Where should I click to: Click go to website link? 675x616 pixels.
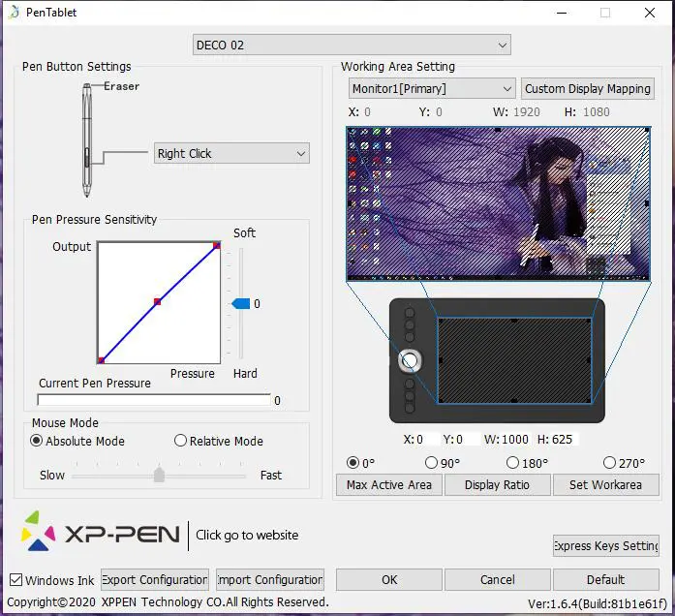click(x=247, y=535)
